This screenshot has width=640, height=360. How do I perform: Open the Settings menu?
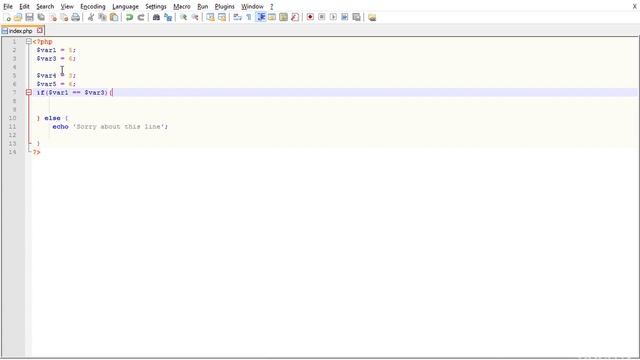tap(156, 7)
